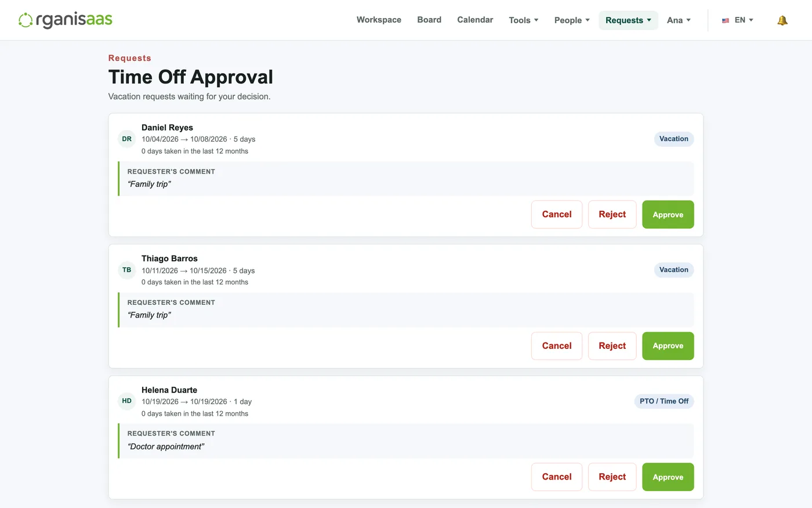Click the "Doctor appointment" comment

pos(166,446)
